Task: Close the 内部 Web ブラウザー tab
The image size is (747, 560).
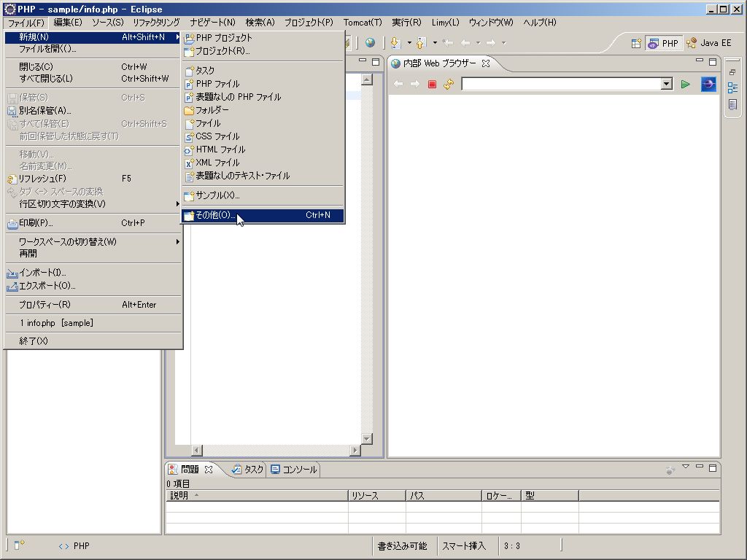Action: point(486,63)
